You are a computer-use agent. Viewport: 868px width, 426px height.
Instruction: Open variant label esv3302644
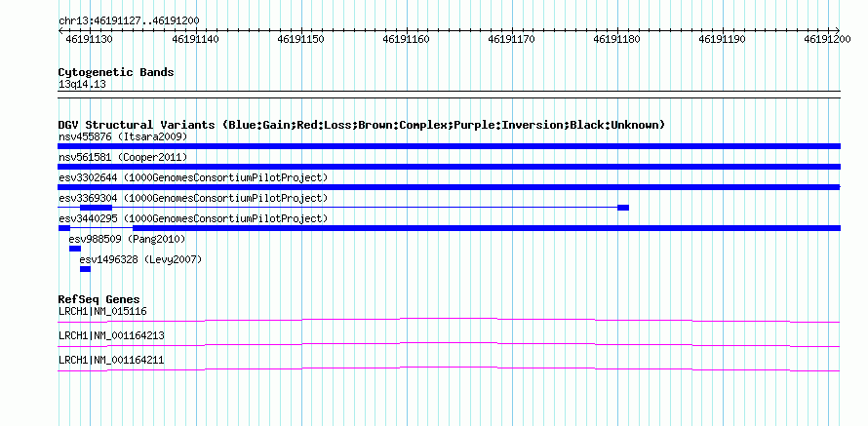pos(193,177)
